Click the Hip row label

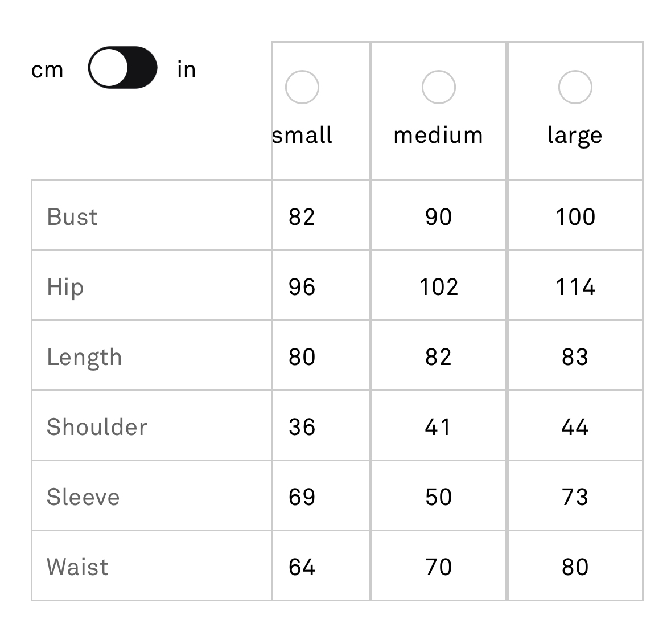65,287
